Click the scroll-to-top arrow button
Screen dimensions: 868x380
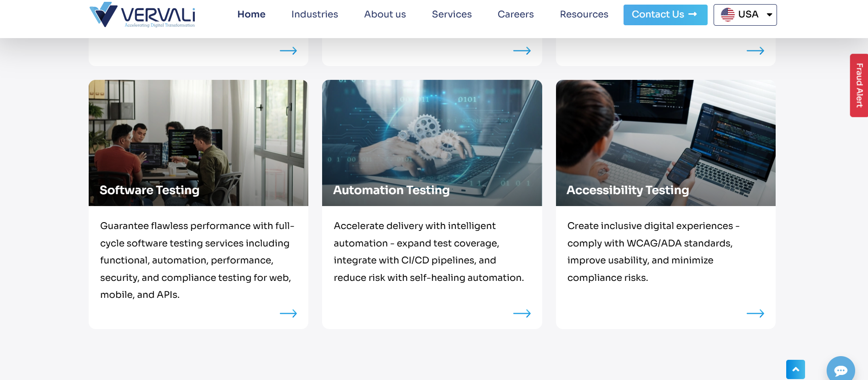[x=795, y=369]
